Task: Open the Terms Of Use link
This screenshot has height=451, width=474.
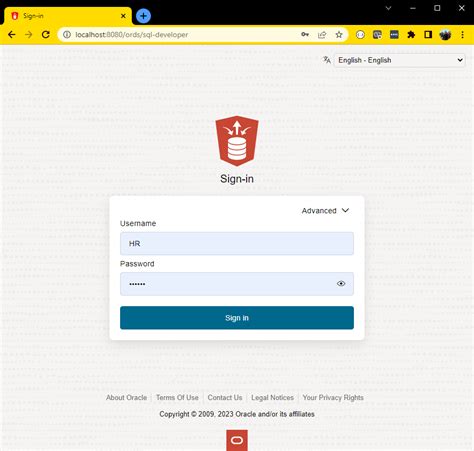Action: 177,398
